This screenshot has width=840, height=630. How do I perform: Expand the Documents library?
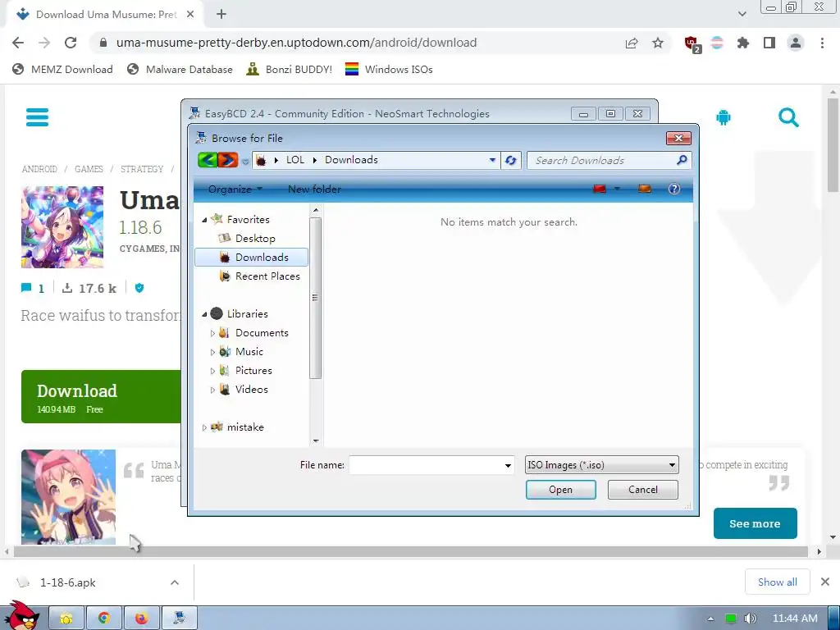[212, 333]
